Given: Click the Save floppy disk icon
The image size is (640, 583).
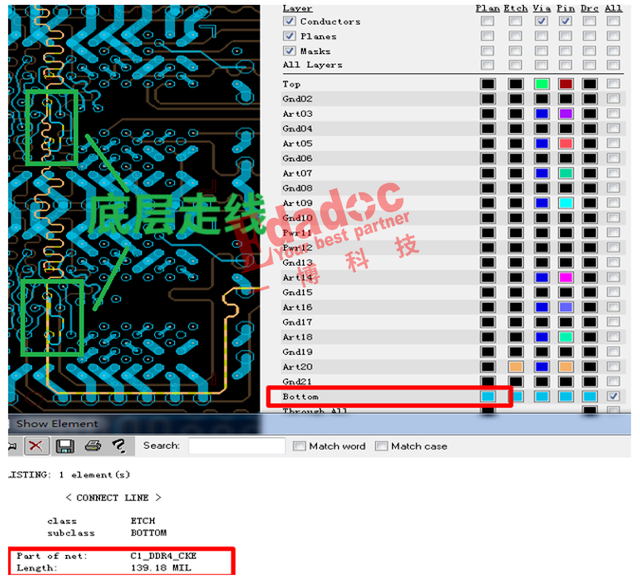Looking at the screenshot, I should click(x=65, y=445).
